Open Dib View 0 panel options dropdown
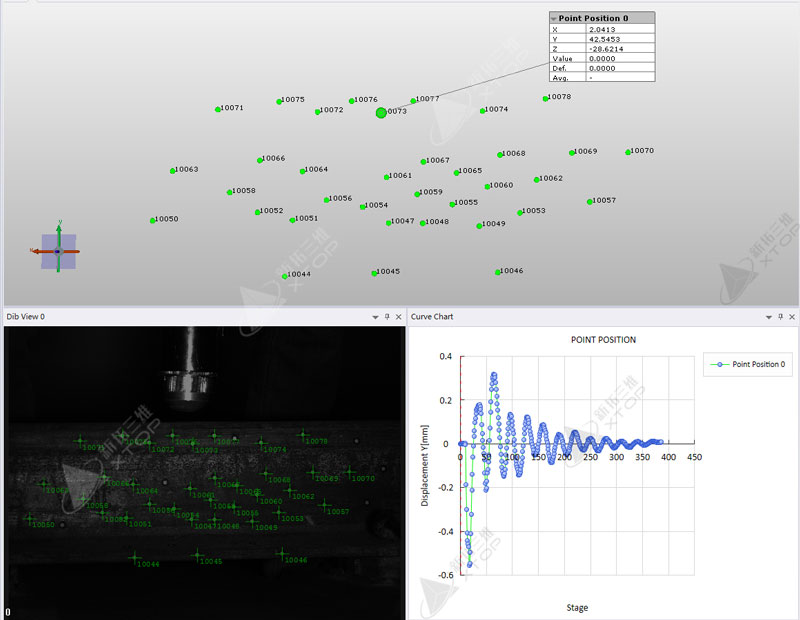This screenshot has height=620, width=800. click(x=375, y=317)
